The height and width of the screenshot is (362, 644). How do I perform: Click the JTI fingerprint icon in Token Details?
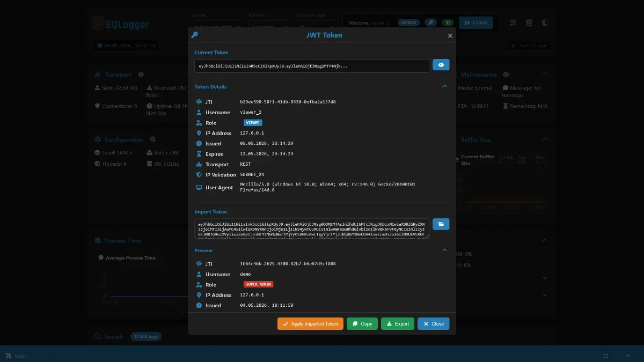coord(199,102)
